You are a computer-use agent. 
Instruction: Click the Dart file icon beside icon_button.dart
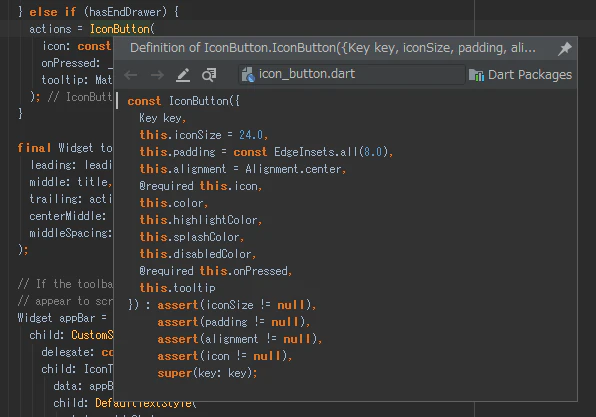(x=248, y=75)
